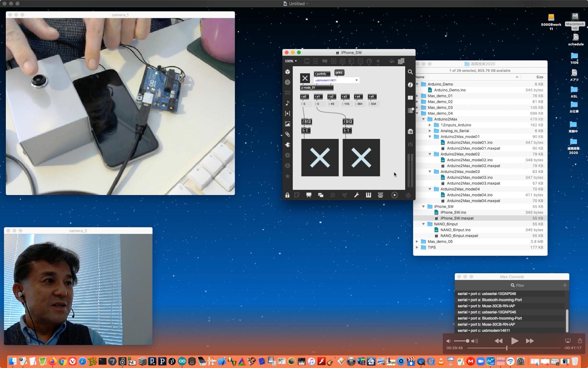Screen dimensions: 588x368
Task: Click the print message box
Action: (339, 73)
